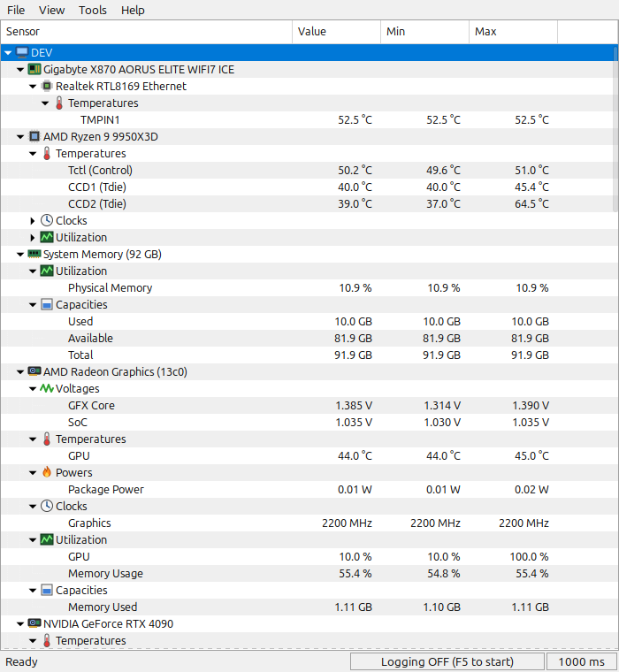
Task: Expand the Ryzen Clocks group
Action: click(x=33, y=221)
